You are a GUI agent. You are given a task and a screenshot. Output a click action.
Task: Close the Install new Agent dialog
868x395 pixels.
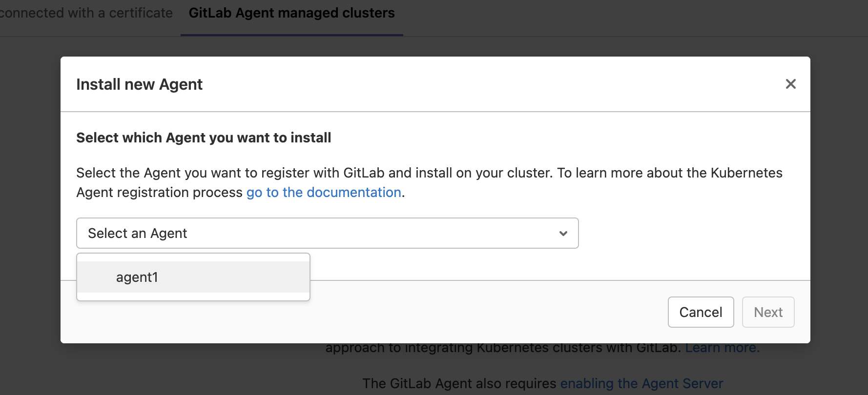790,84
